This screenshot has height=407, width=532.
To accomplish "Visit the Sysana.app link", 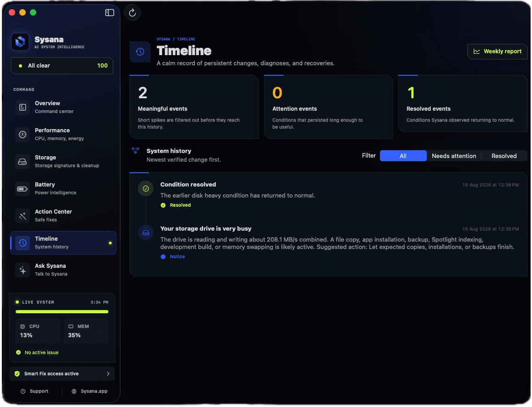I will tap(90, 391).
